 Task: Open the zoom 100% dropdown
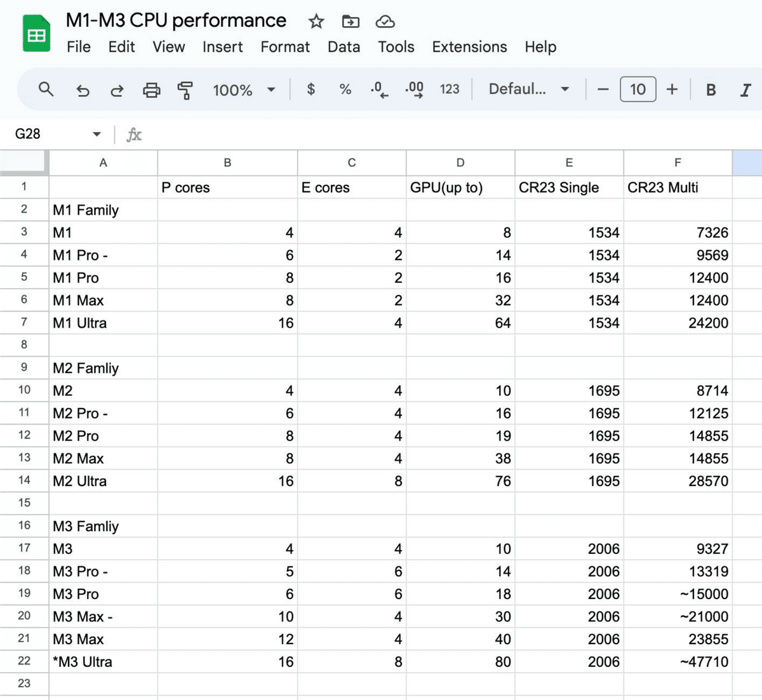coord(244,90)
